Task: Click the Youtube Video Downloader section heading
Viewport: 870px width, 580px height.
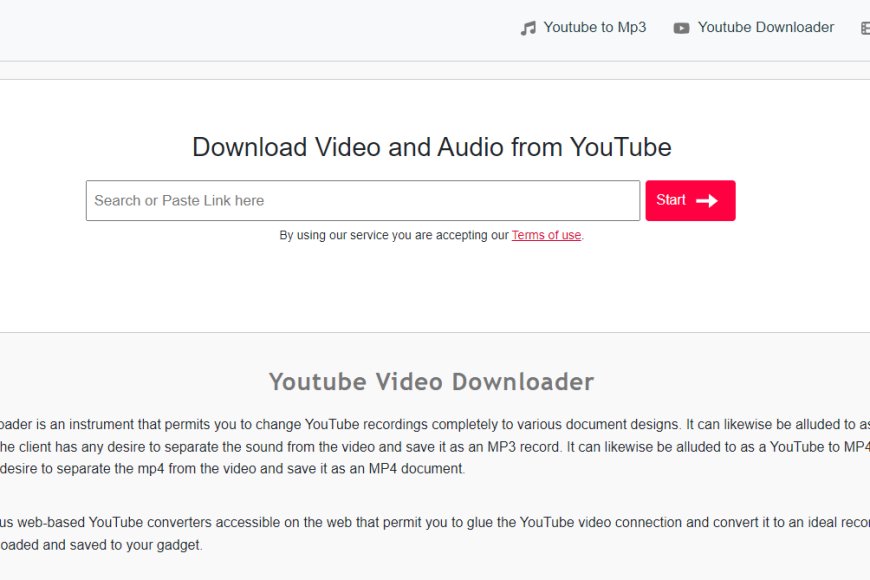Action: (x=432, y=382)
